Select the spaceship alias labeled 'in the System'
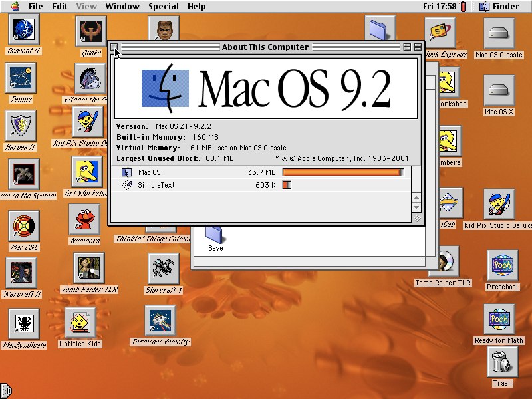Viewport: 532px width, 399px height. tap(24, 174)
